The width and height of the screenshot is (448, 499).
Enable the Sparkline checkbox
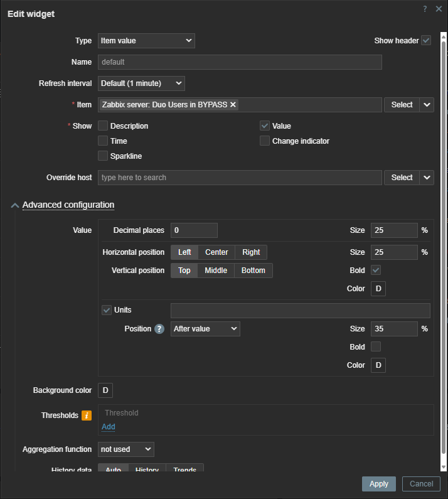[104, 156]
